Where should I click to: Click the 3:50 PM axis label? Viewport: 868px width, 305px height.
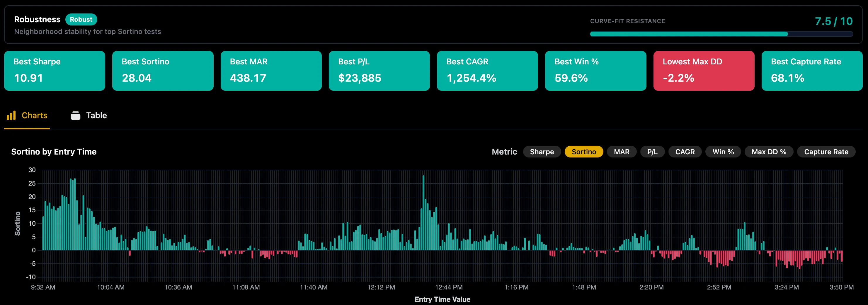(842, 287)
